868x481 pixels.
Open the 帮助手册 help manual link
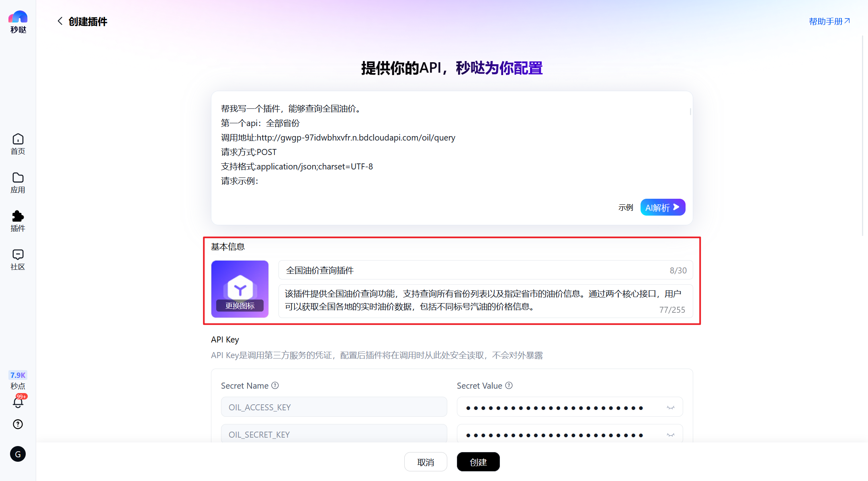[829, 21]
